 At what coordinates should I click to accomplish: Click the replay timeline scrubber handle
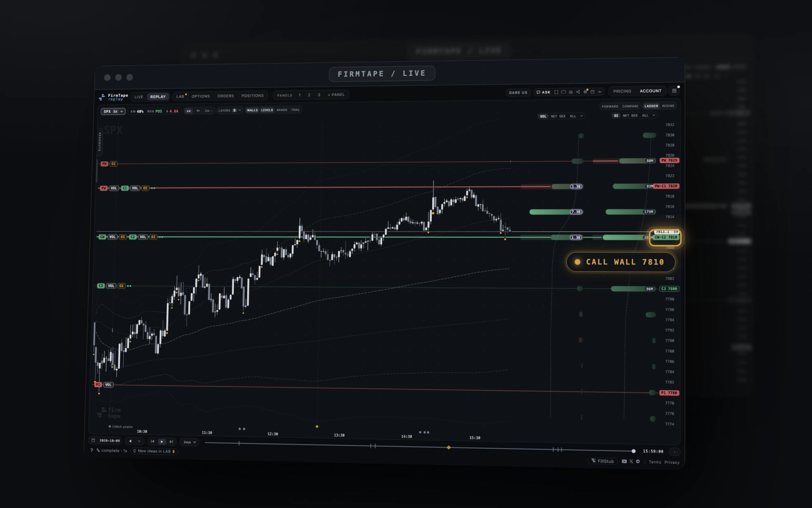click(633, 451)
